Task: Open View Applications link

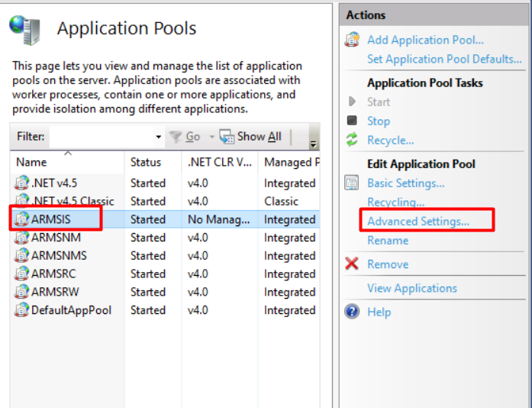Action: coord(412,288)
